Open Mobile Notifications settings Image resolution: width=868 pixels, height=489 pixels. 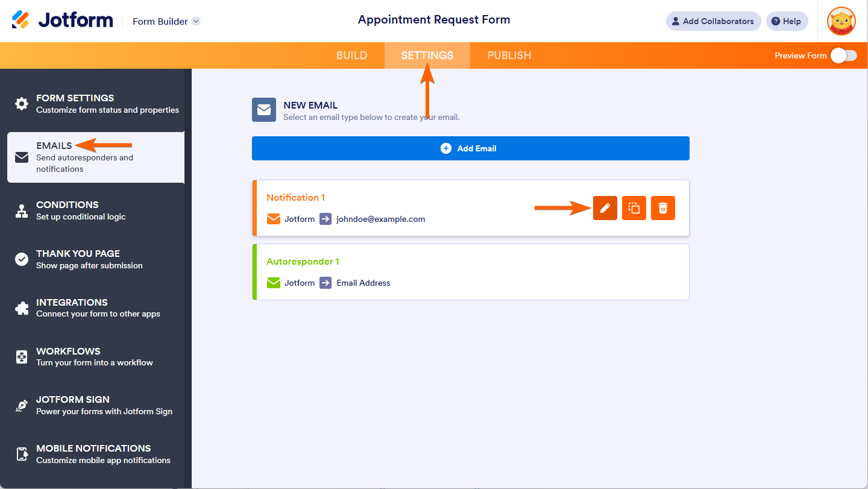[x=96, y=454]
